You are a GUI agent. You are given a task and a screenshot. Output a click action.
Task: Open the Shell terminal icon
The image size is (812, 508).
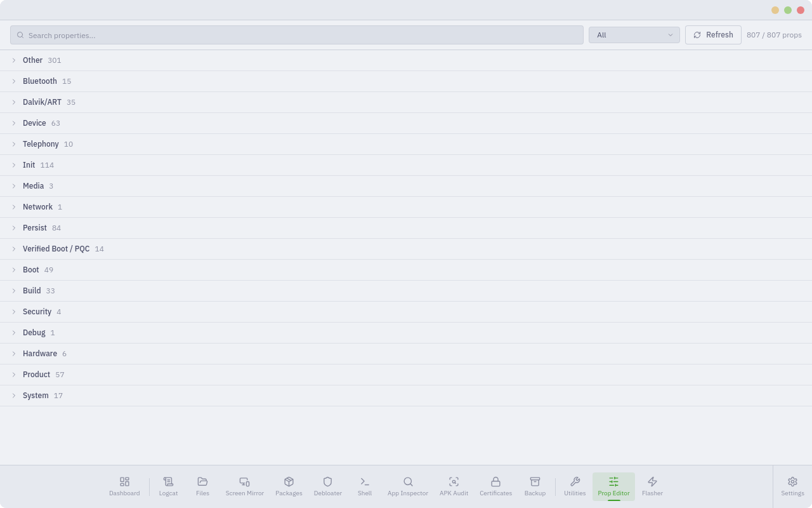(x=365, y=482)
